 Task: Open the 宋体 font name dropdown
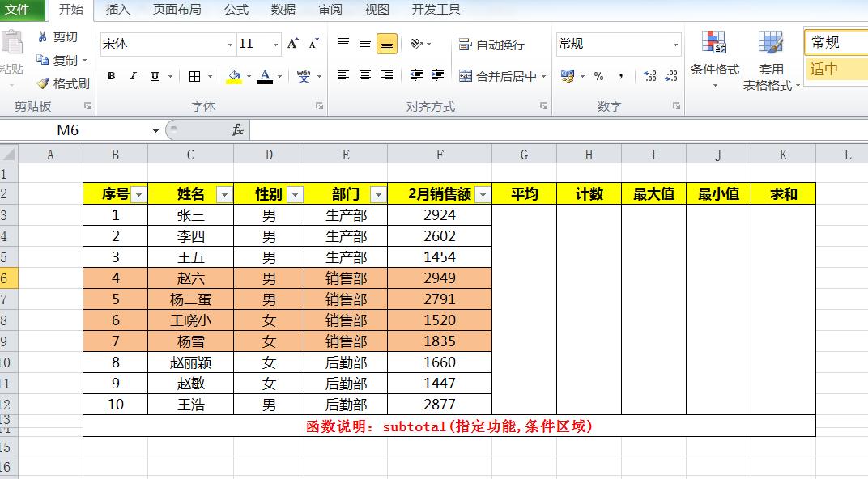coord(229,44)
